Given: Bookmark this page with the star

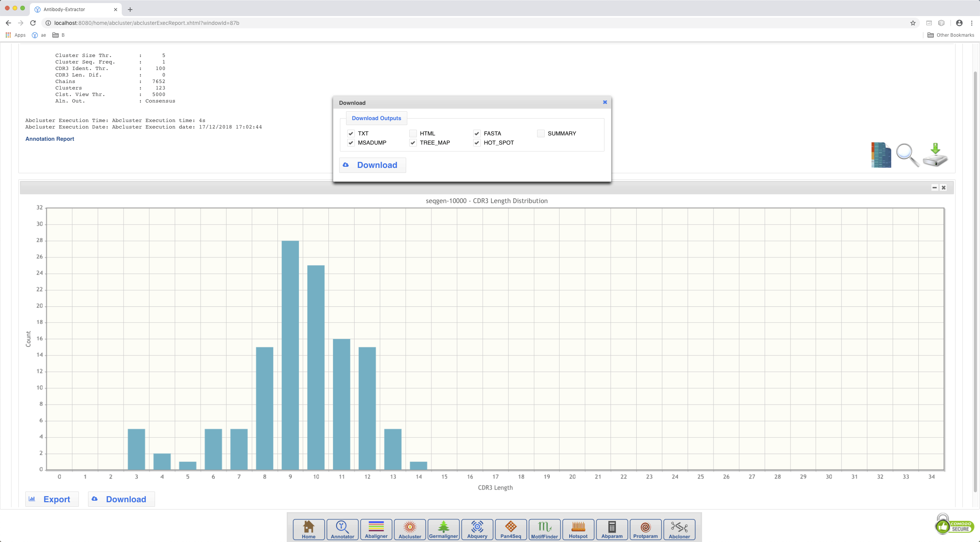Looking at the screenshot, I should [913, 23].
